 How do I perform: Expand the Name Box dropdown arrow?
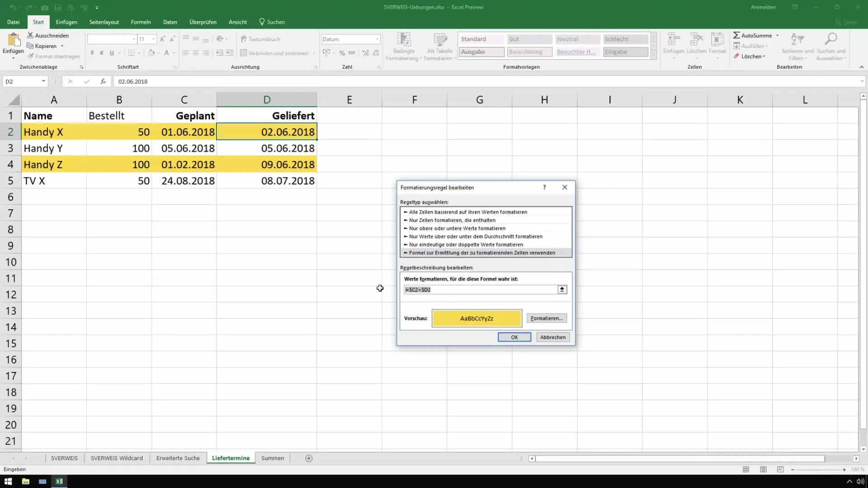coord(43,81)
